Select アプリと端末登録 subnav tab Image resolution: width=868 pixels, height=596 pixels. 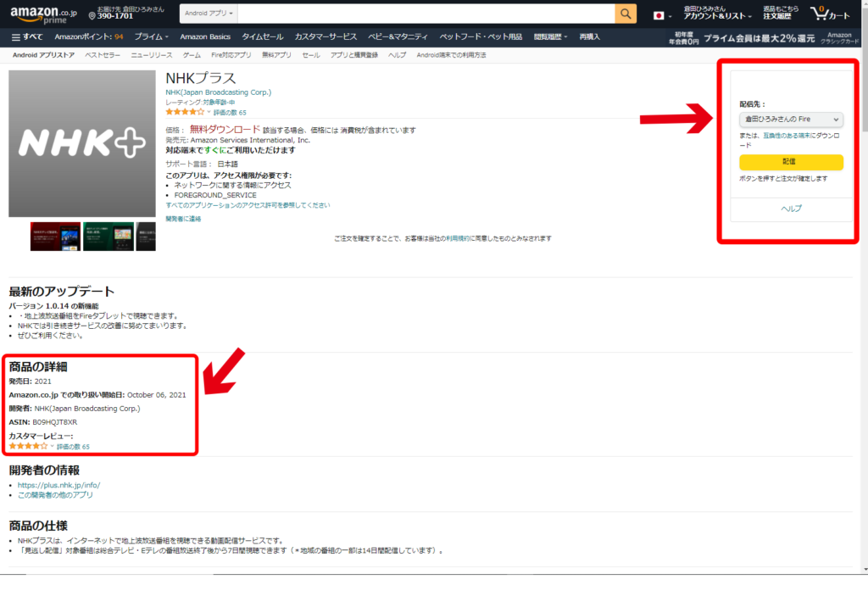pyautogui.click(x=354, y=55)
